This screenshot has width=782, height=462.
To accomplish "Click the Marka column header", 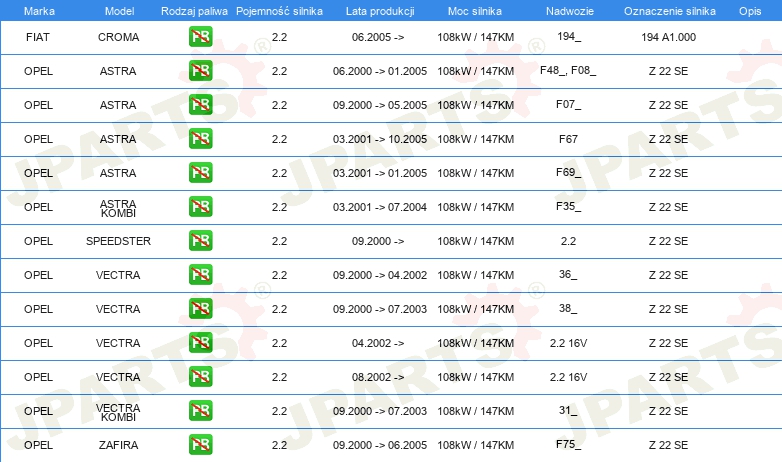I will click(39, 11).
